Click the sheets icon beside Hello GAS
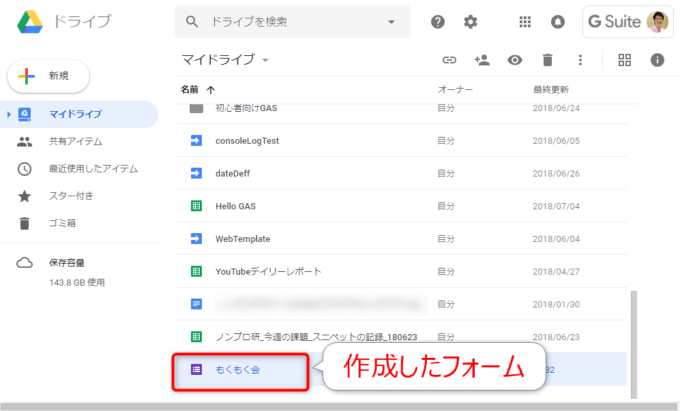680x411 pixels. (x=196, y=206)
